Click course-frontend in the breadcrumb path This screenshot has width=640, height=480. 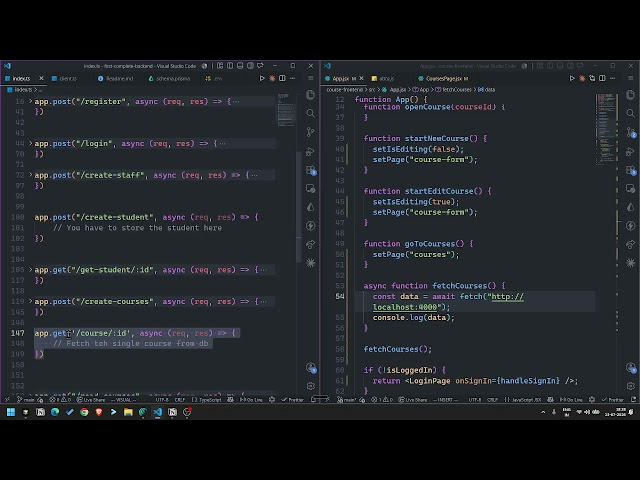coord(344,89)
